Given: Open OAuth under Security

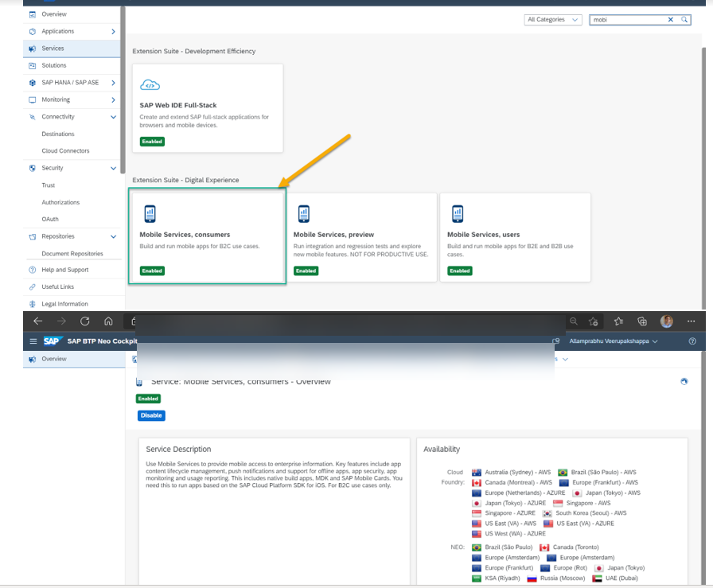Looking at the screenshot, I should (50, 219).
